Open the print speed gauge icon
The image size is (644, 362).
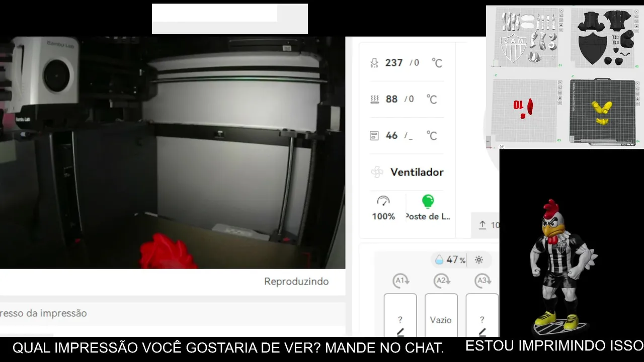click(383, 201)
